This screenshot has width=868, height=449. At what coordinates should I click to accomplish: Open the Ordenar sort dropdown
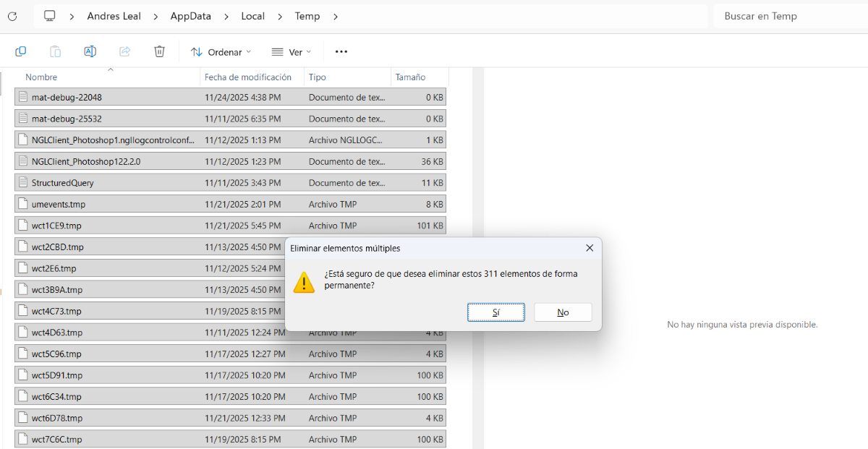click(221, 52)
